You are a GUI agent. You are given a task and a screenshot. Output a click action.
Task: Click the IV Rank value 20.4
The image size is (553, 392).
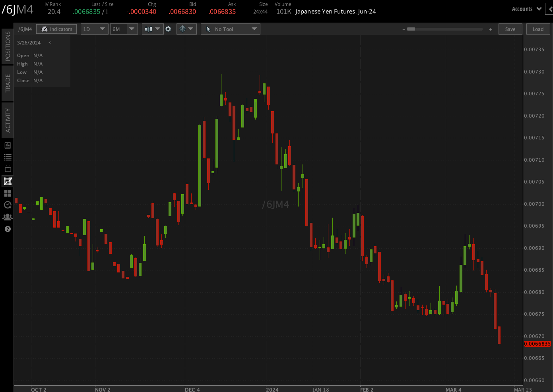coord(54,12)
